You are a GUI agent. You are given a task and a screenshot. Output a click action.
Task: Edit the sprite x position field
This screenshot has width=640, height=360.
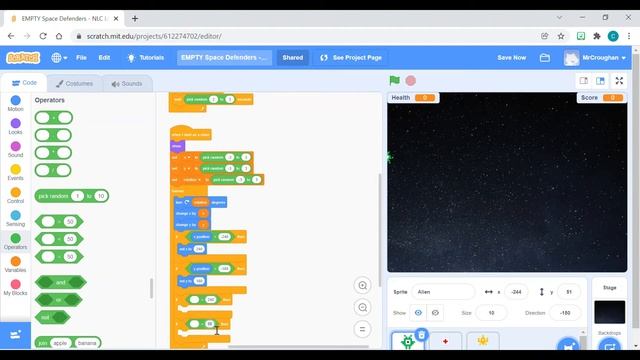point(516,292)
